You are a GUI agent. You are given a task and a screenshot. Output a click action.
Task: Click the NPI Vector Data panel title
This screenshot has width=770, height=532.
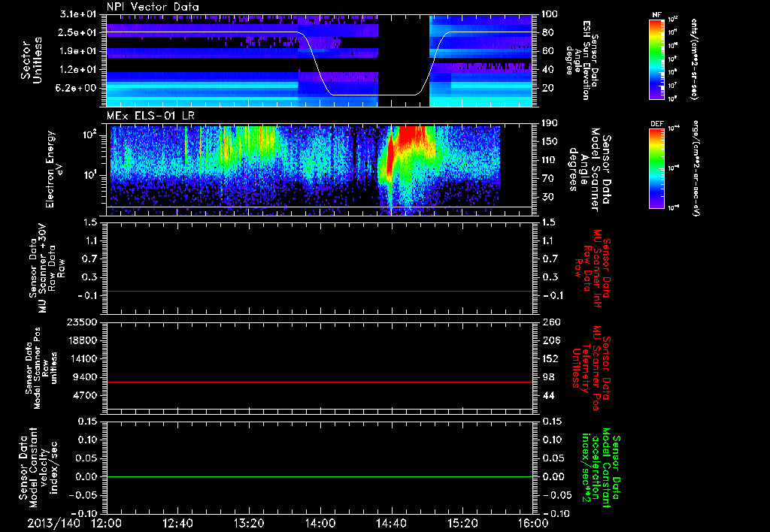pos(153,7)
